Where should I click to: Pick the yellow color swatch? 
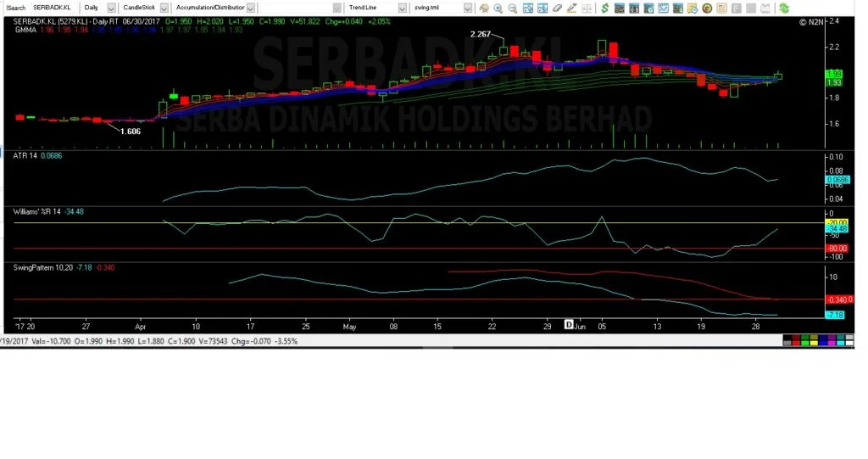[x=814, y=343]
